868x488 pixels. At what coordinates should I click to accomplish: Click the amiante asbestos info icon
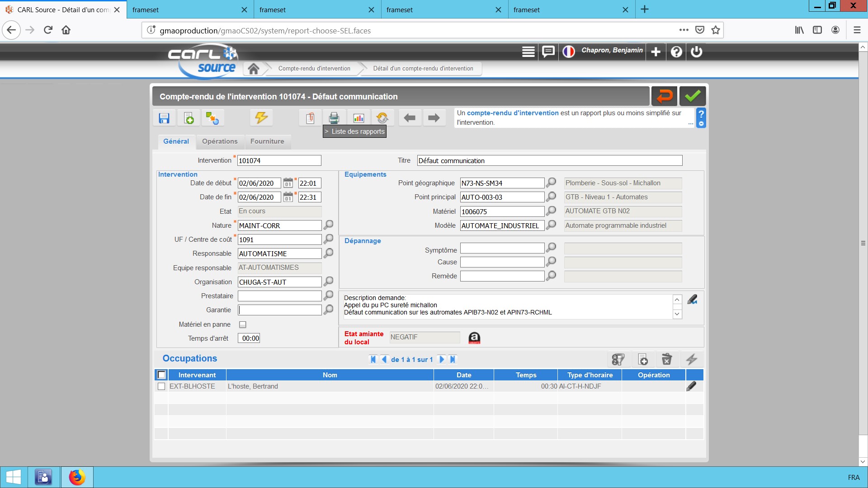pyautogui.click(x=474, y=338)
